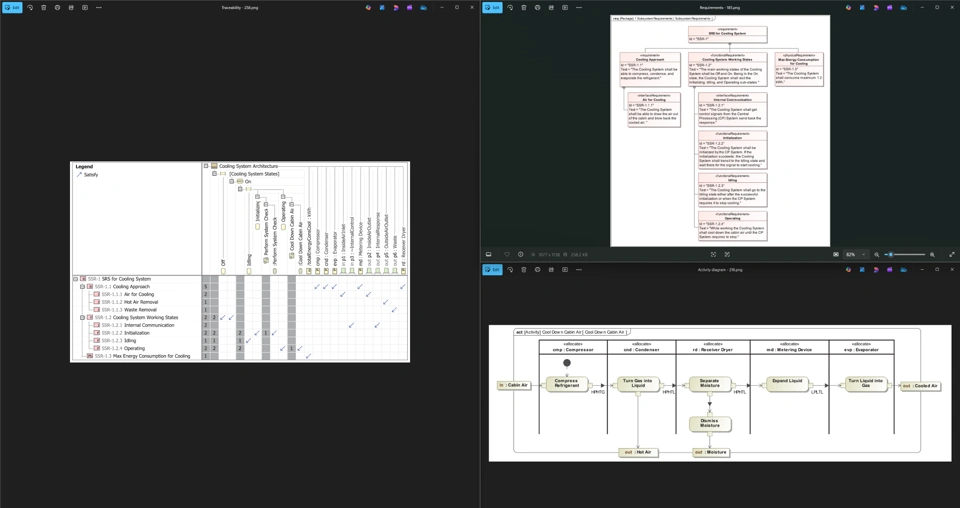The width and height of the screenshot is (960, 508).
Task: Save a copy in the Requirements window
Action: click(551, 7)
